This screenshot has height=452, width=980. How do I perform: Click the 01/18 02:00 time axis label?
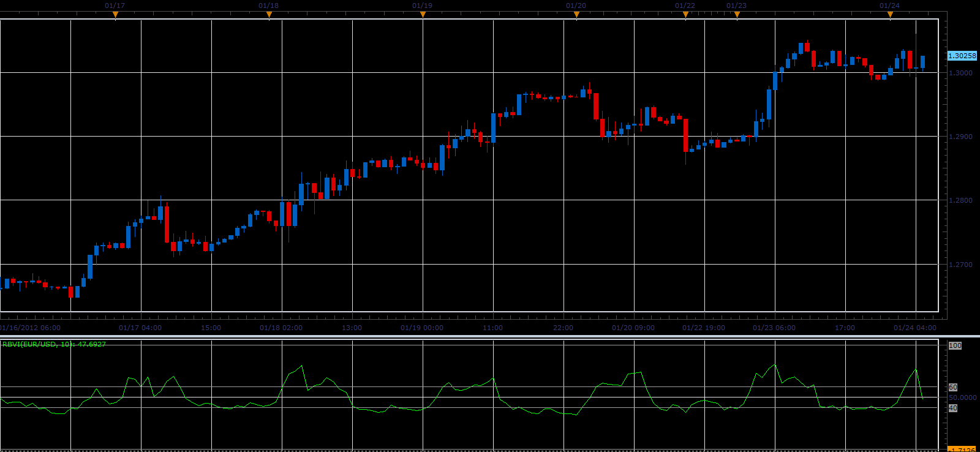click(x=281, y=328)
